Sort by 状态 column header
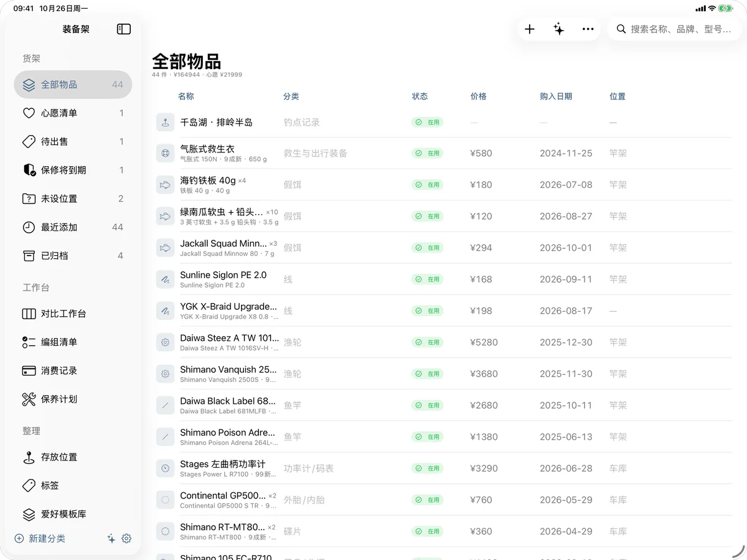 420,96
